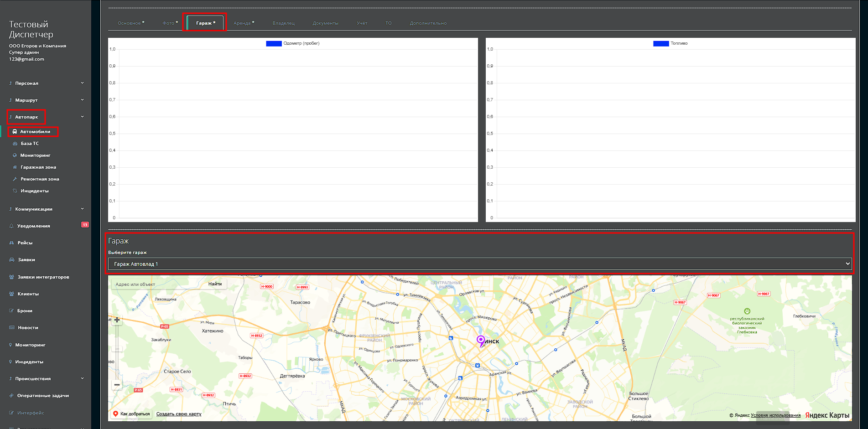The height and width of the screenshot is (429, 868).
Task: Click the map zoom slider track
Action: [x=117, y=352]
